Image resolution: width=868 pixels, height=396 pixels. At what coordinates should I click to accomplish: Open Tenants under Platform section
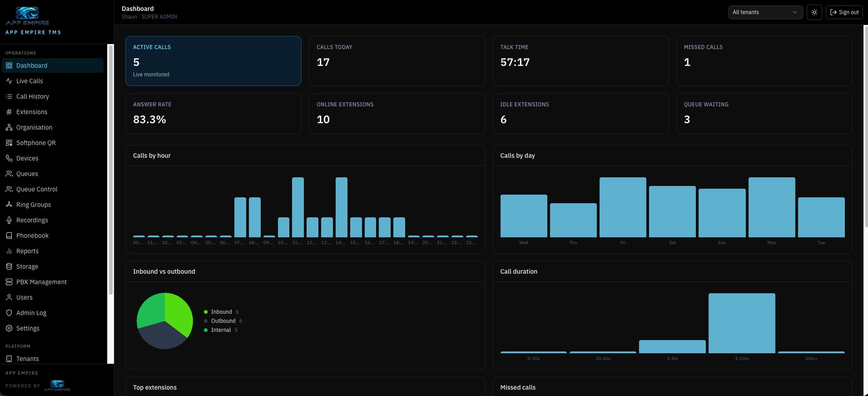tap(53, 359)
